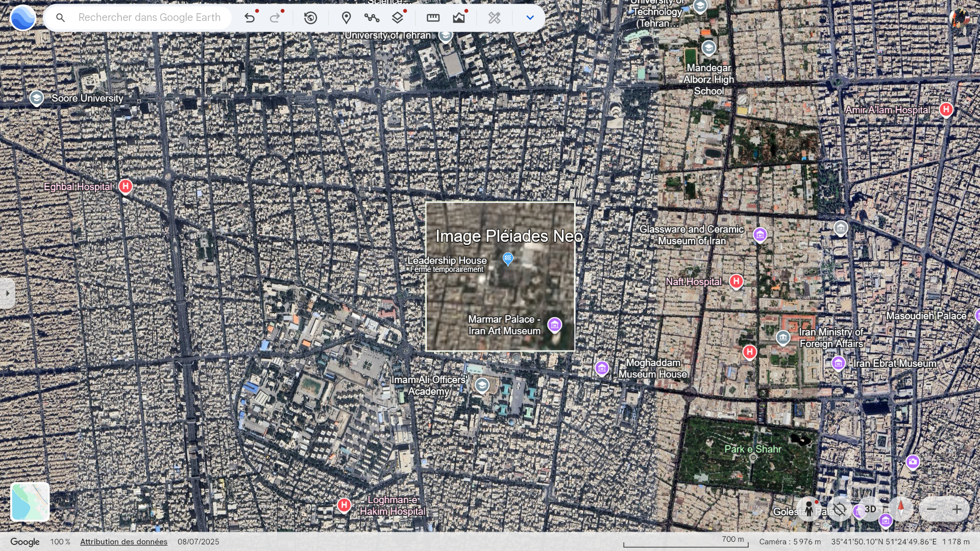Expand the collapsed left side panel arrow

pyautogui.click(x=7, y=293)
